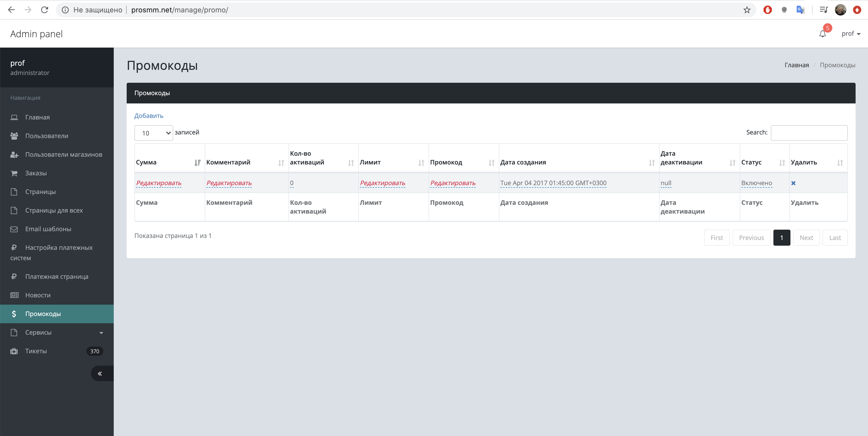Open the records-per-page dropdown
Image resolution: width=868 pixels, height=436 pixels.
click(154, 133)
